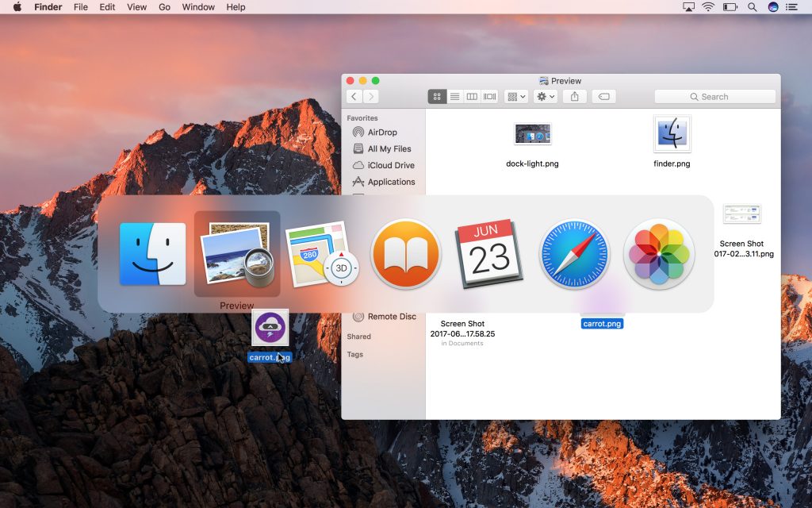Open the Help menu
The image size is (812, 508).
click(236, 7)
